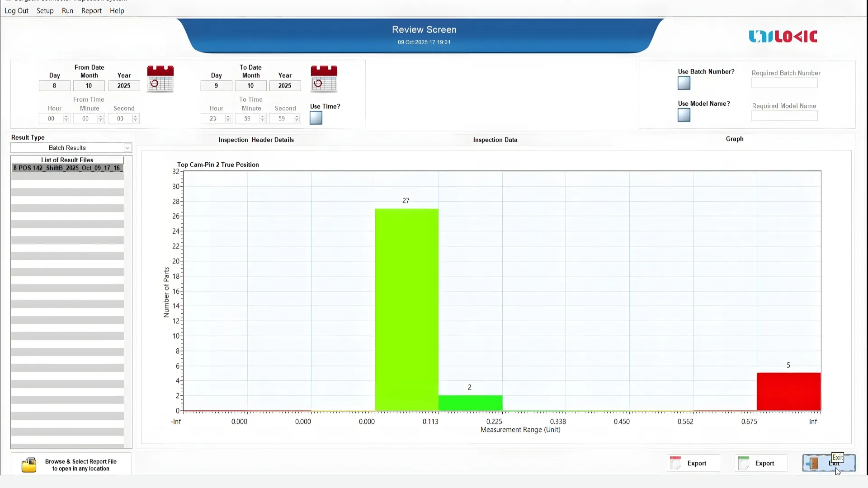Open the From Date calendar picker

coord(160,79)
